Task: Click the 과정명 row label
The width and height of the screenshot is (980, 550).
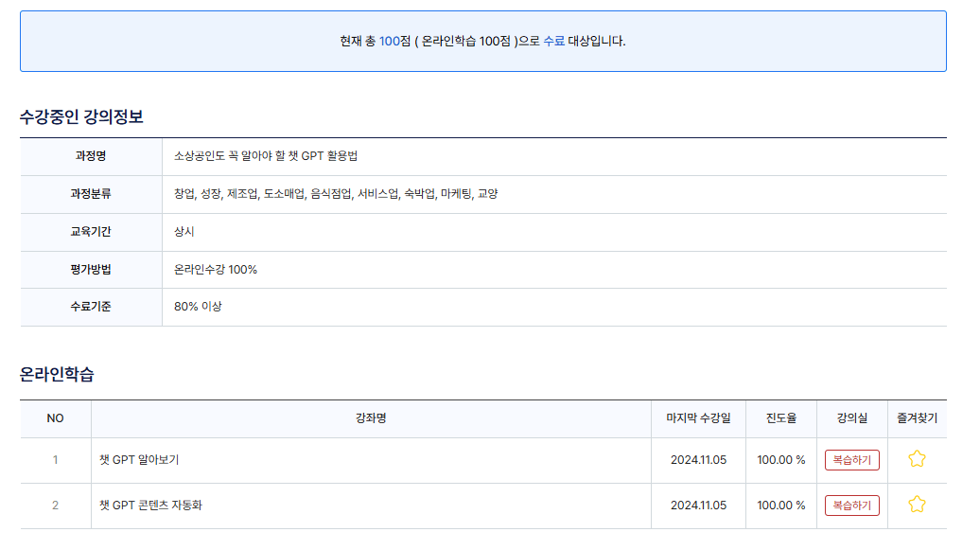Action: click(x=91, y=156)
